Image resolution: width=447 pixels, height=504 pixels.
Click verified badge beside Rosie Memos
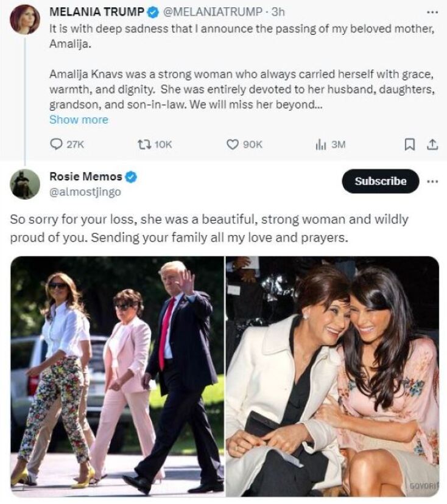131,177
